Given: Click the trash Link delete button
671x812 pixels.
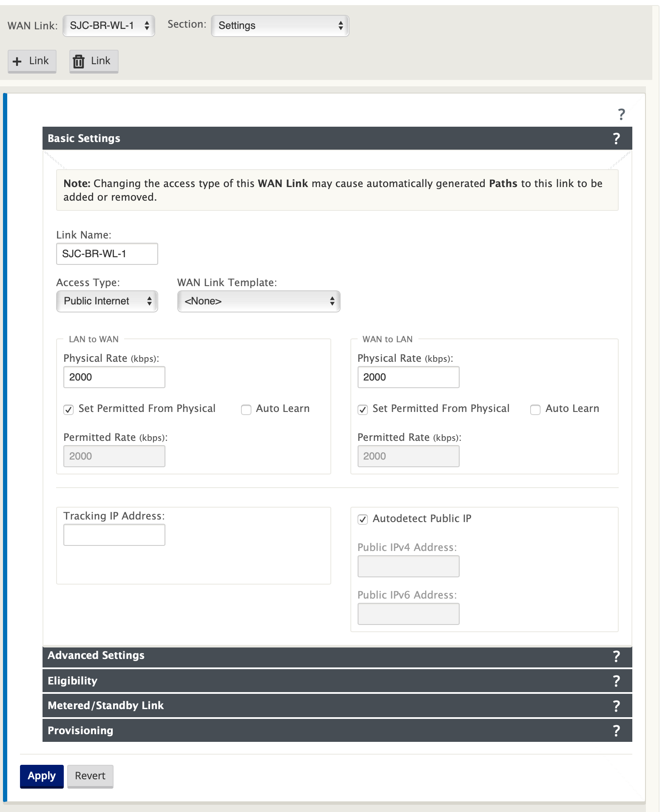Looking at the screenshot, I should click(94, 61).
